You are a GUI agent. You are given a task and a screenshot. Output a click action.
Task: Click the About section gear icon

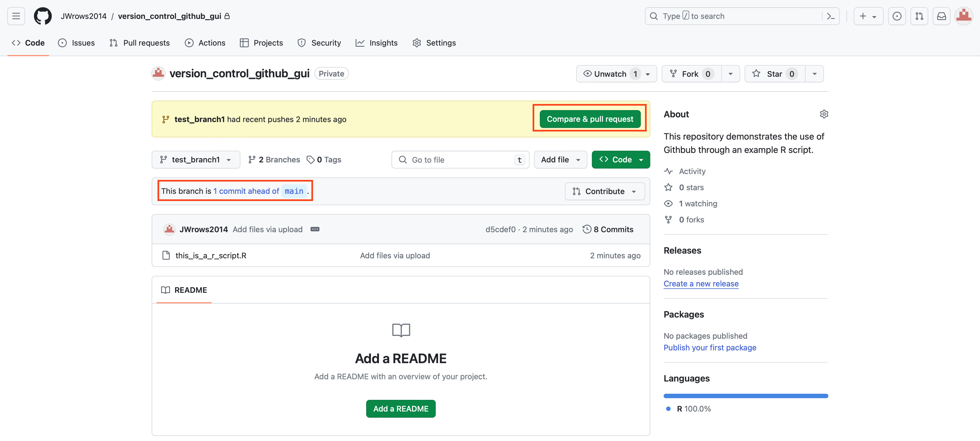pos(824,114)
